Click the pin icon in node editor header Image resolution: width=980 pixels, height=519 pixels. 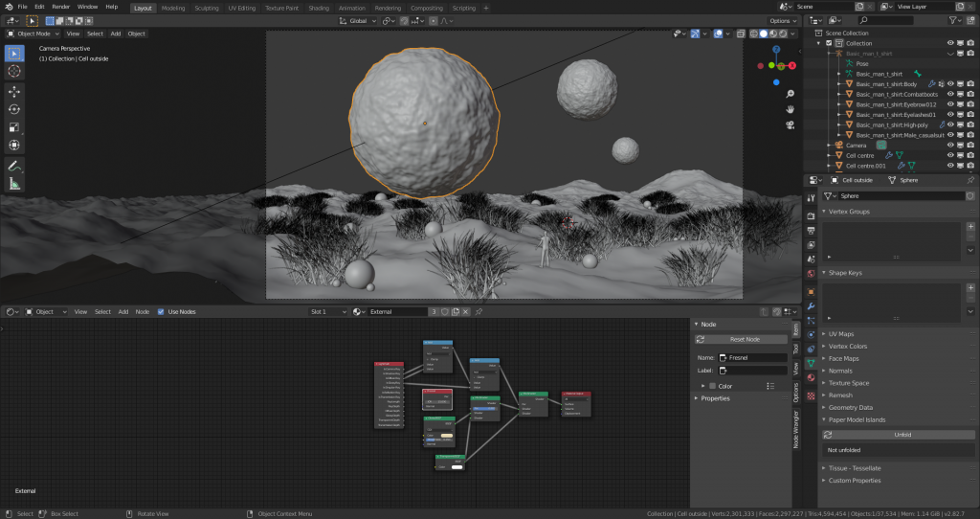pyautogui.click(x=479, y=311)
